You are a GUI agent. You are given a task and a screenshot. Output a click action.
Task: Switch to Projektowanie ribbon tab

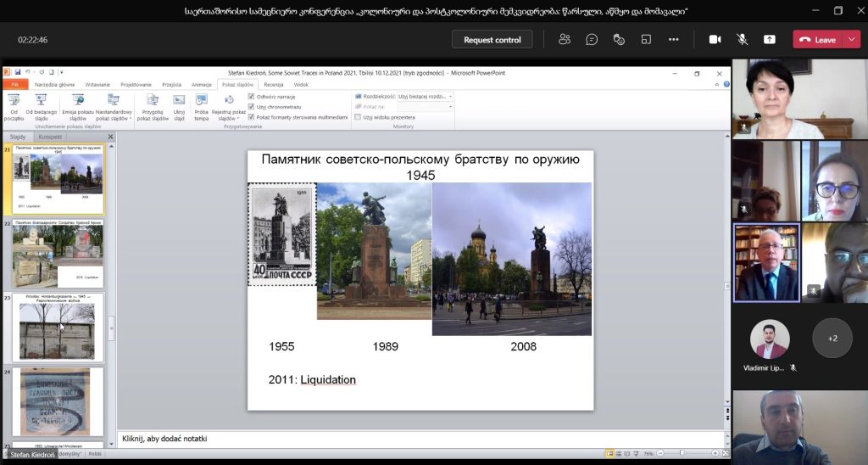[x=136, y=85]
